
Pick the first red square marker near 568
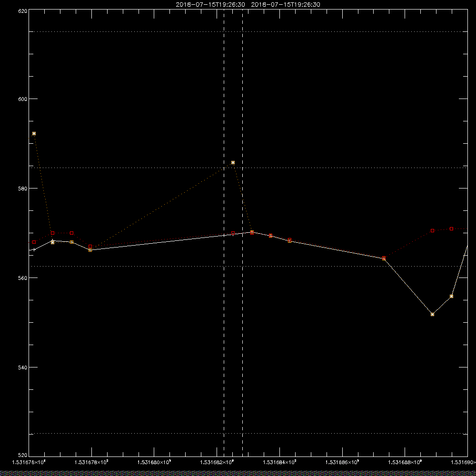(x=34, y=242)
